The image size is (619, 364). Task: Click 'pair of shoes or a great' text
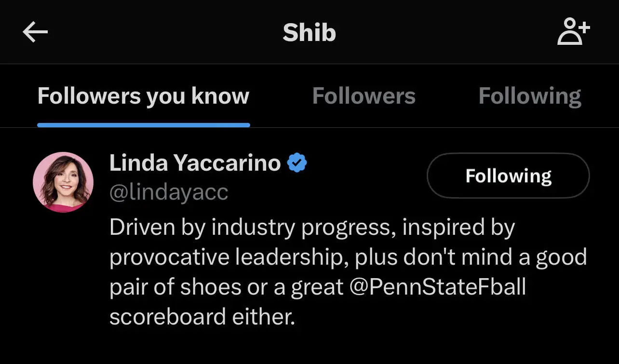(x=227, y=287)
